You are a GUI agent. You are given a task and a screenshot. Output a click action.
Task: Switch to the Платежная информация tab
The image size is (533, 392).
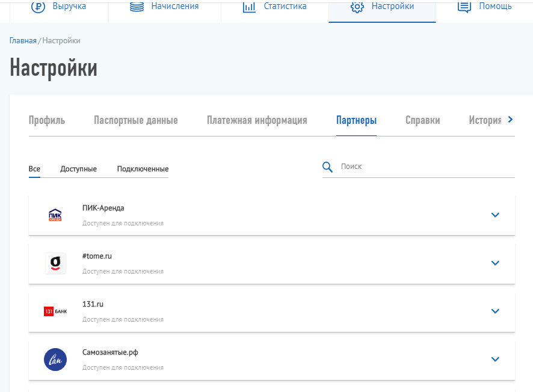tap(257, 120)
